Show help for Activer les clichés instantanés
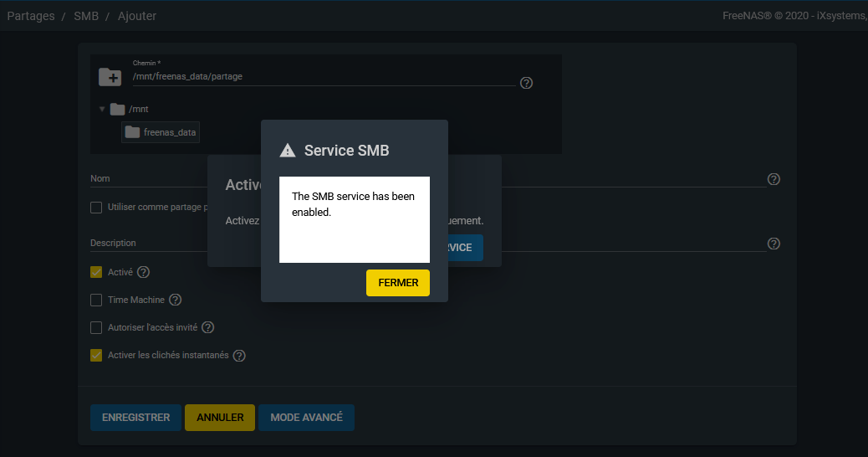Viewport: 868px width, 457px height. point(239,356)
